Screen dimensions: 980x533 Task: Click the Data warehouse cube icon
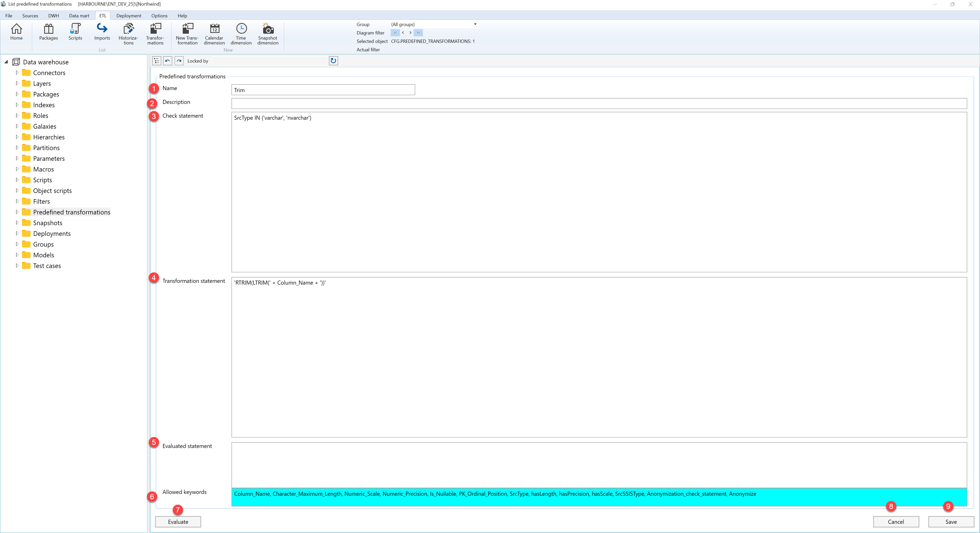(x=16, y=62)
